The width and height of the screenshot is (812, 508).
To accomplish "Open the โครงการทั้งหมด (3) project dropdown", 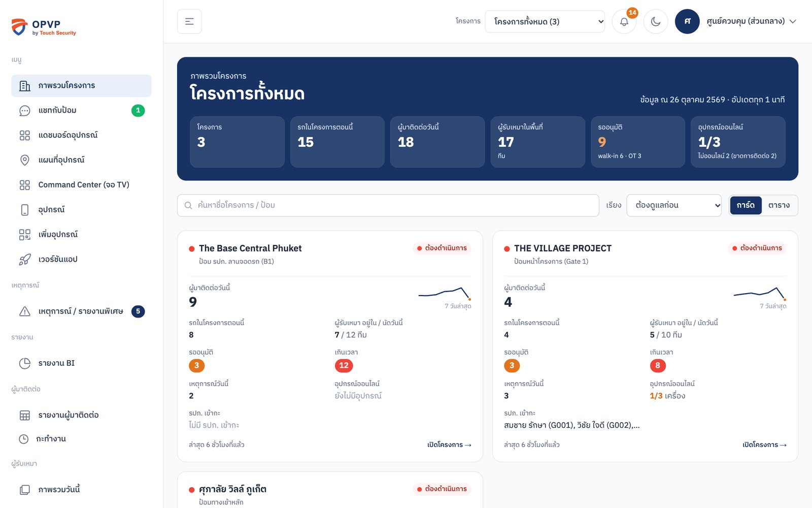I will point(545,21).
